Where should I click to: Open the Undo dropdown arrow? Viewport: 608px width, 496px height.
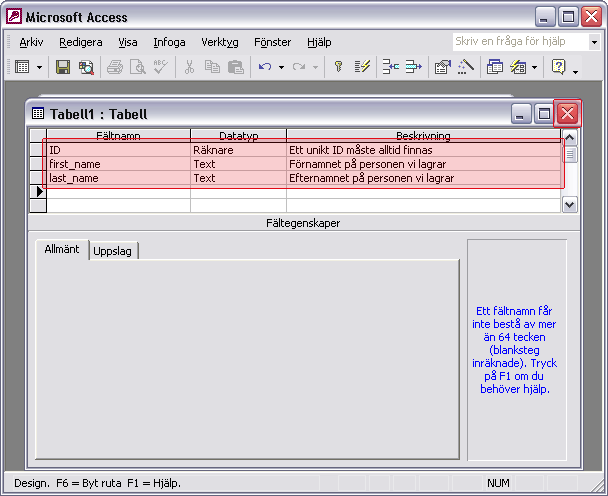click(282, 67)
